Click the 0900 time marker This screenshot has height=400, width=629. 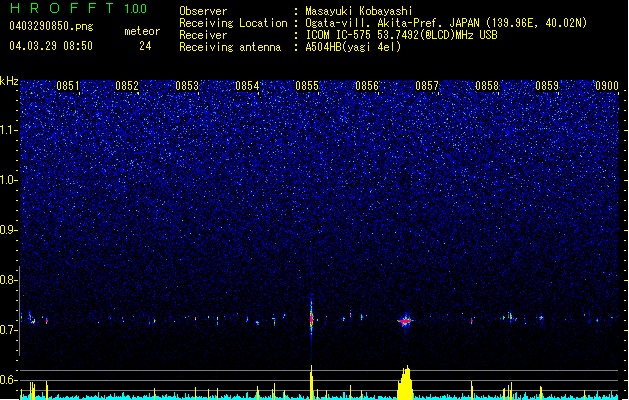click(x=607, y=86)
